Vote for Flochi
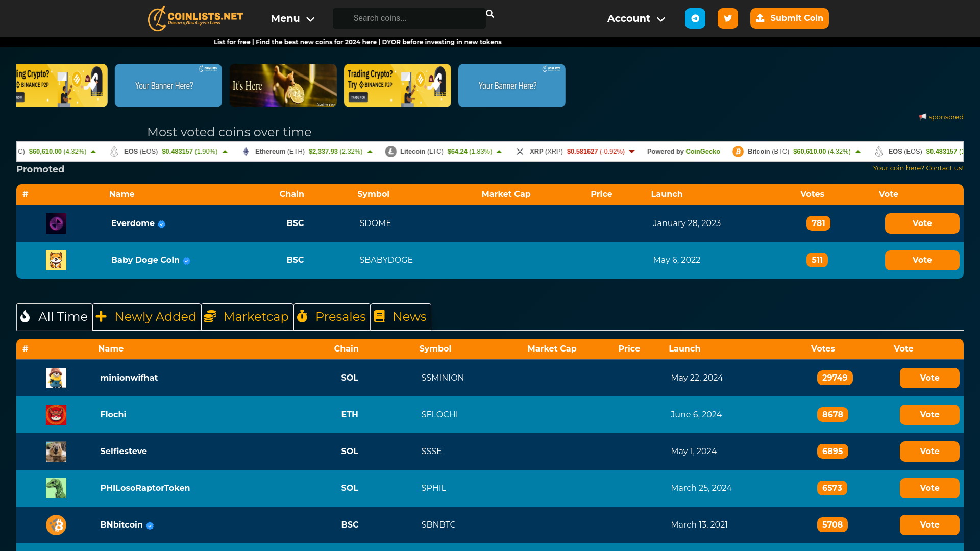The height and width of the screenshot is (551, 980). point(929,415)
